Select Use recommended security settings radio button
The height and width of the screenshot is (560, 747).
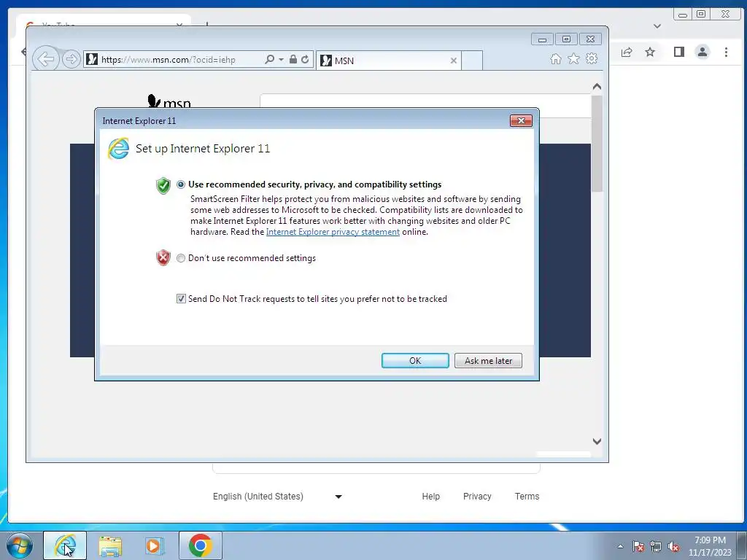pos(181,184)
